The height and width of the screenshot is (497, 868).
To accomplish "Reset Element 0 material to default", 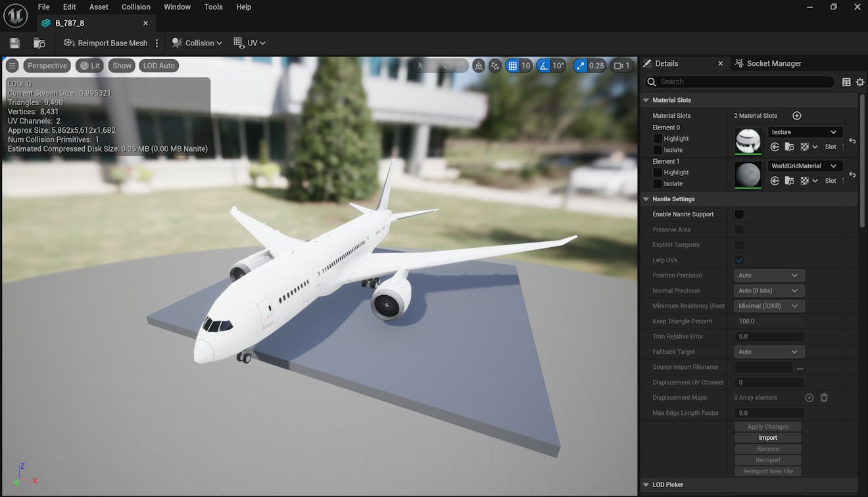I will pyautogui.click(x=852, y=141).
